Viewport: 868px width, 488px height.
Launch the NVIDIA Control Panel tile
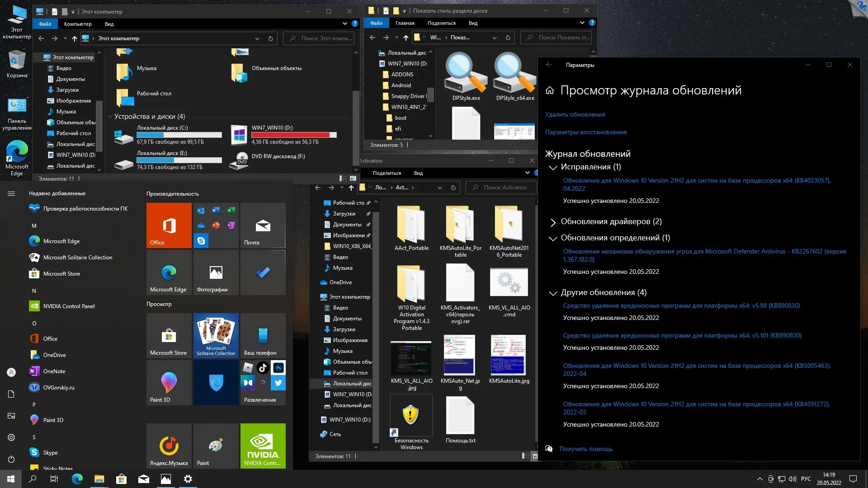(263, 445)
